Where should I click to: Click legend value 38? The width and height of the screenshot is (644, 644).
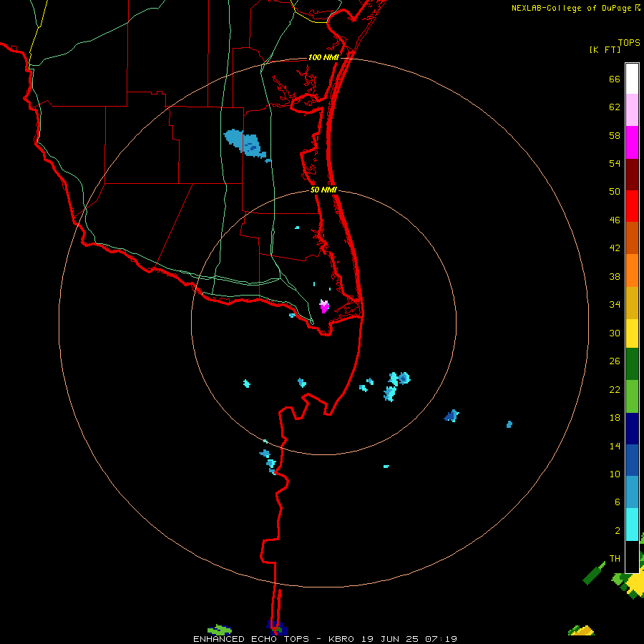tap(615, 276)
